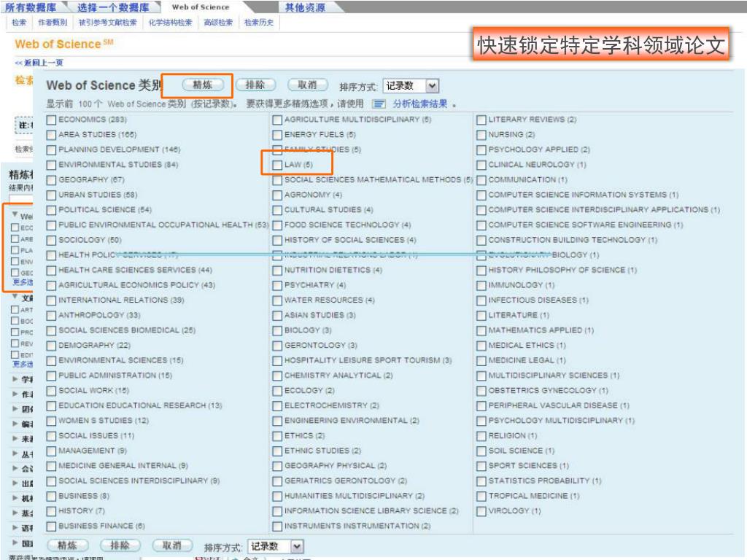Image resolution: width=747 pixels, height=560 pixels.
Task: Expand the last collapsed sidebar section (国家)
Action: pos(15,542)
